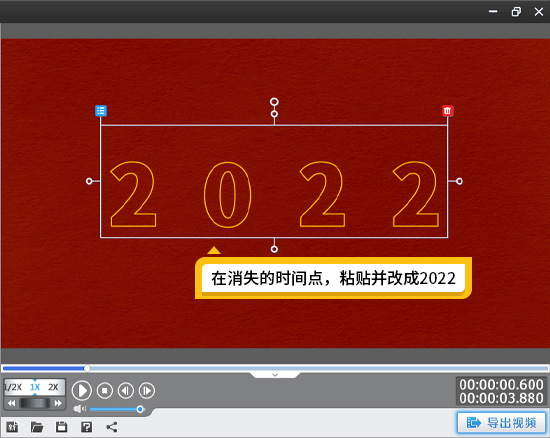This screenshot has width=550, height=438.
Task: Stop the video playback
Action: click(105, 390)
